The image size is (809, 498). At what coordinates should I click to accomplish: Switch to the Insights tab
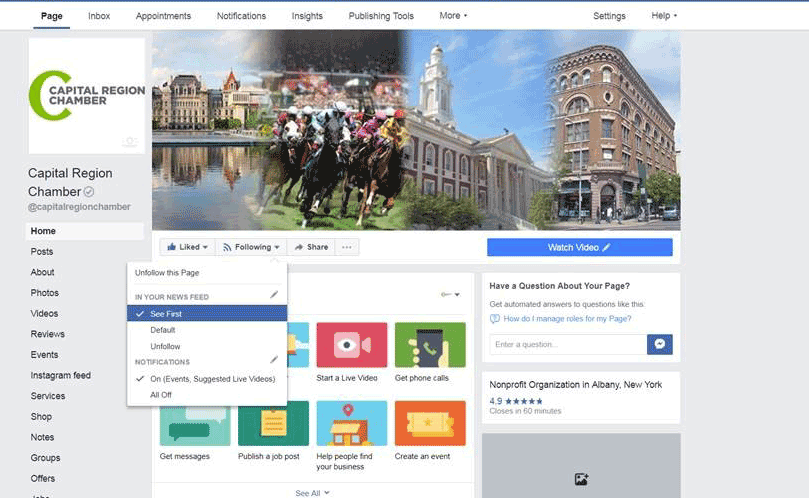(308, 16)
